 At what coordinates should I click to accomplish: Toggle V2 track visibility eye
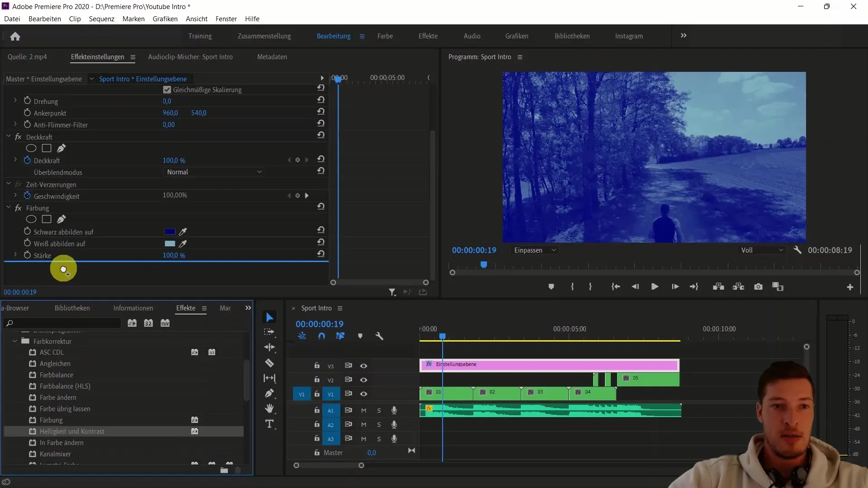363,380
